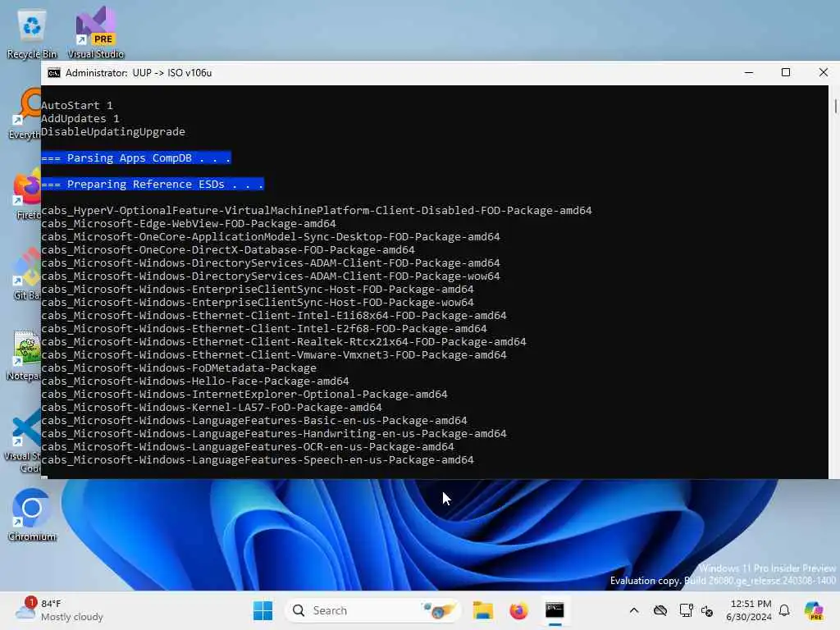Click the Ethernet-Client-Vmware-Vmxnet3 cab line
The width and height of the screenshot is (840, 630).
click(x=274, y=354)
